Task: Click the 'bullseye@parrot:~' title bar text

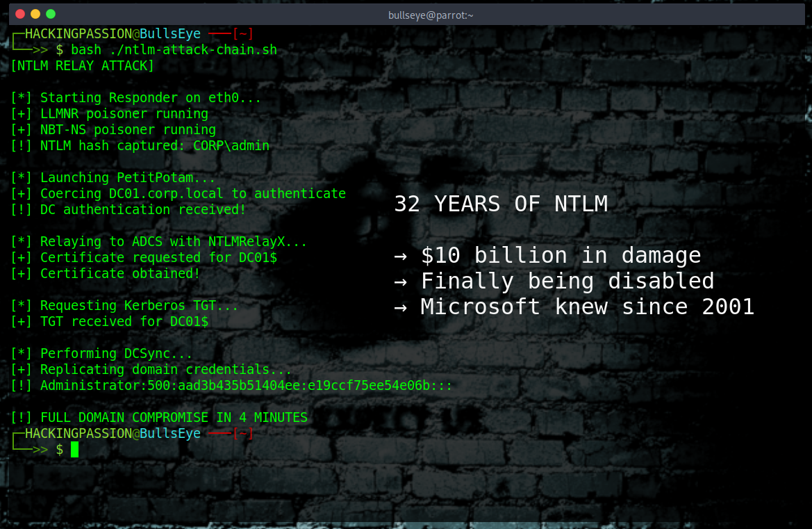Action: point(431,14)
